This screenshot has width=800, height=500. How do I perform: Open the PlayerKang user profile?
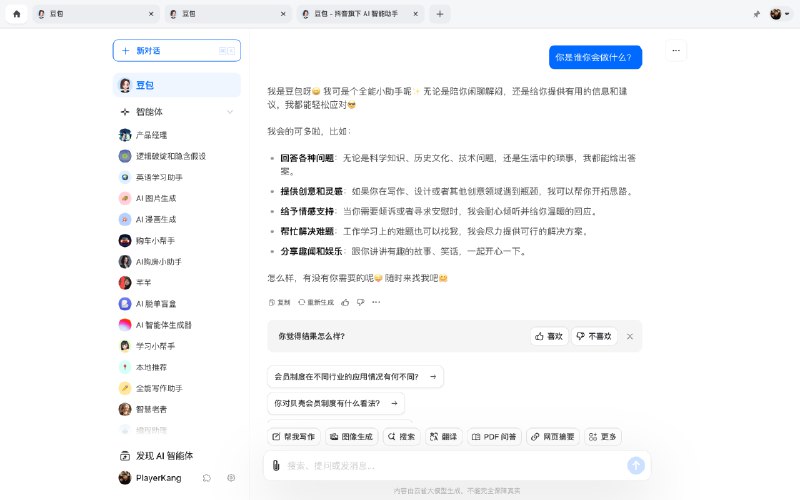click(x=151, y=478)
